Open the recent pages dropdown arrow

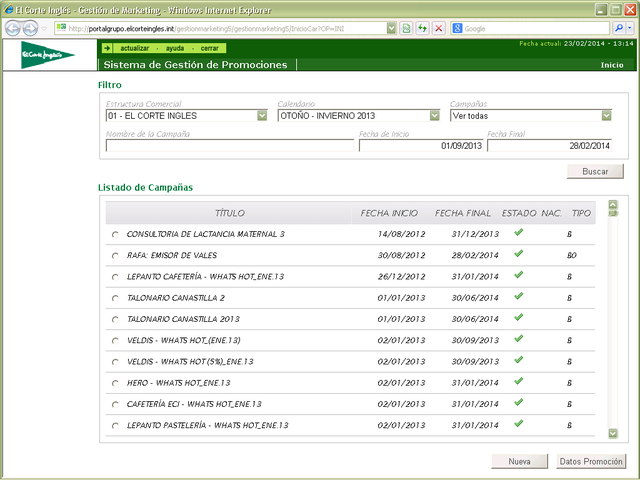44,29
